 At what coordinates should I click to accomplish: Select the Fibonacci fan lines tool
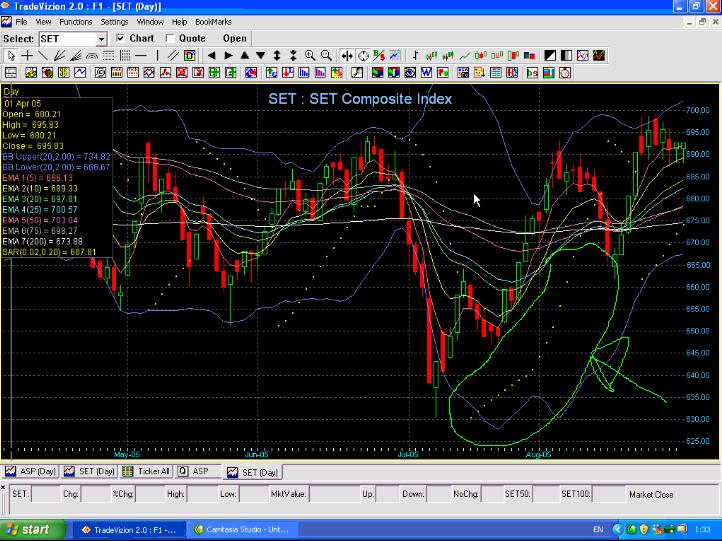pyautogui.click(x=59, y=56)
